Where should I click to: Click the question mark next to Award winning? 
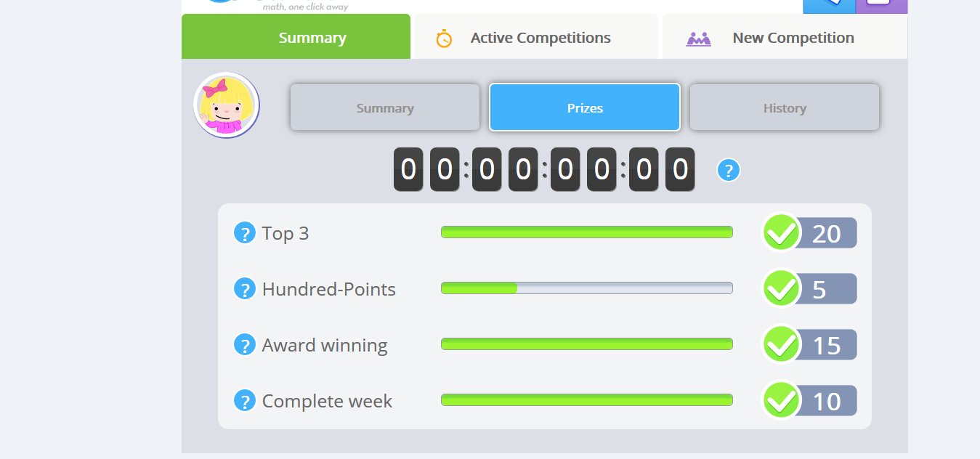pos(245,345)
